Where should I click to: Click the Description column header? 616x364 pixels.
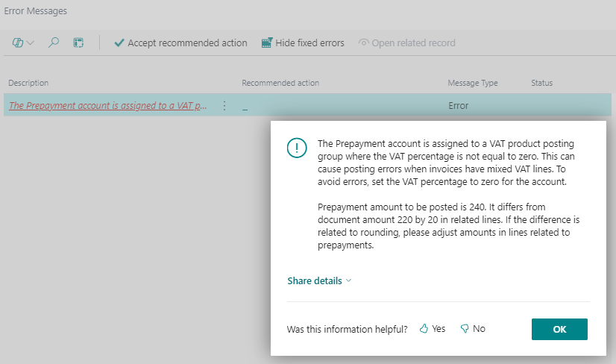tap(28, 83)
